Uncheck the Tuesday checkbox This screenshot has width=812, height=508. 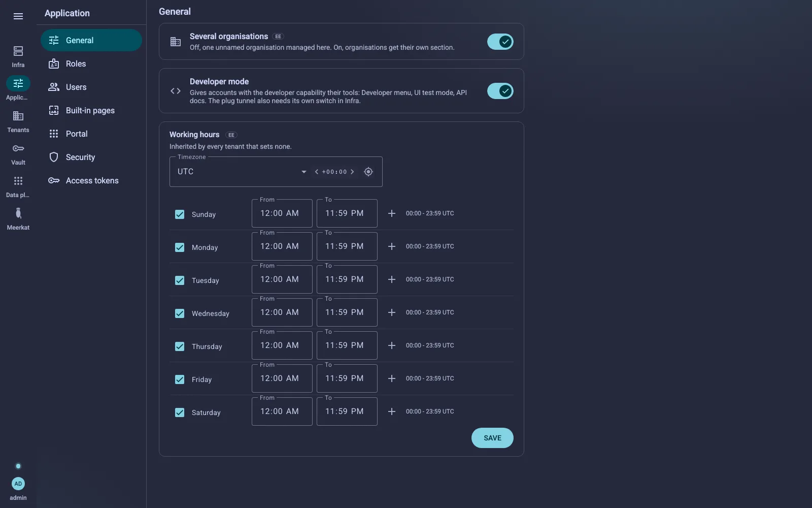[x=180, y=280]
